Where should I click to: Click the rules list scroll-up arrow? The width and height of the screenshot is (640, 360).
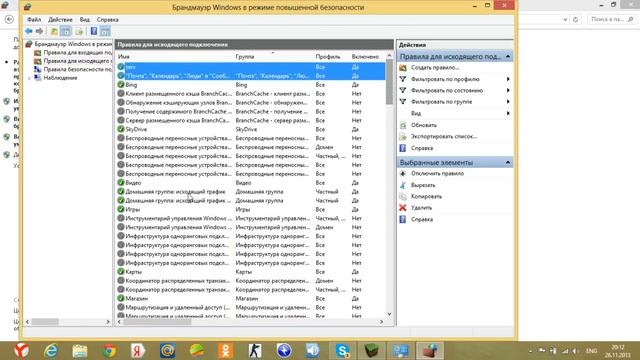[389, 56]
